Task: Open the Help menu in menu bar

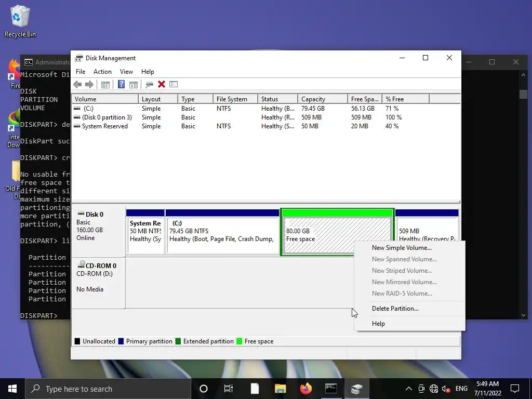Action: click(148, 72)
